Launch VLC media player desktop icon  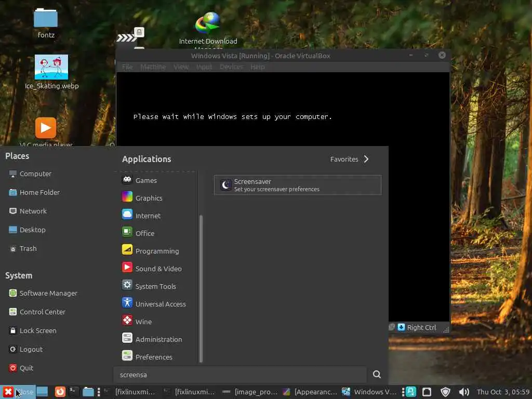coord(46,132)
